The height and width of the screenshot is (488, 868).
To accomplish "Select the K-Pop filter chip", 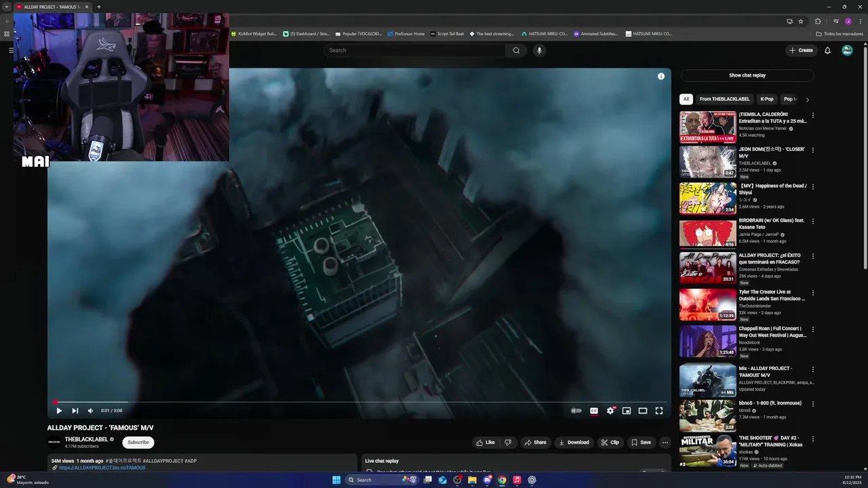I will tap(767, 99).
